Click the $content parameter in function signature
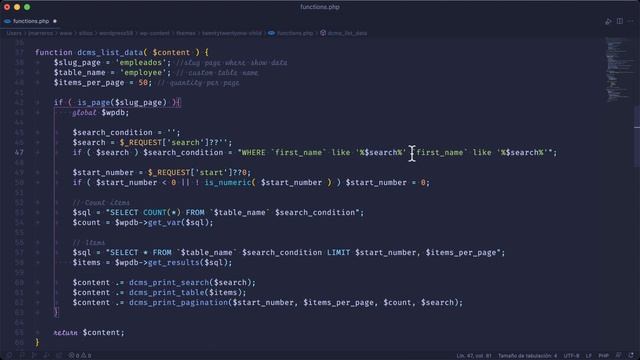This screenshot has width=640, height=360. (x=171, y=52)
